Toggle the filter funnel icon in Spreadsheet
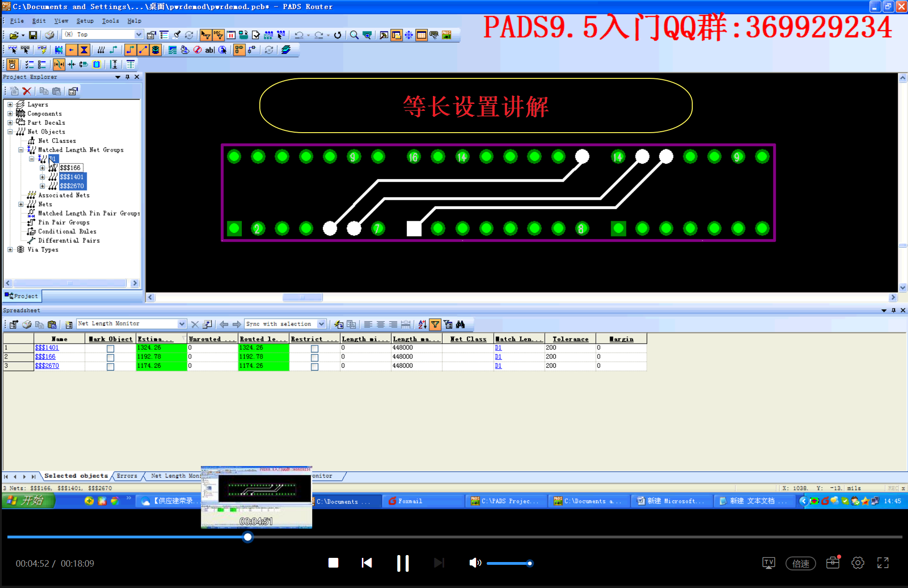 (435, 324)
